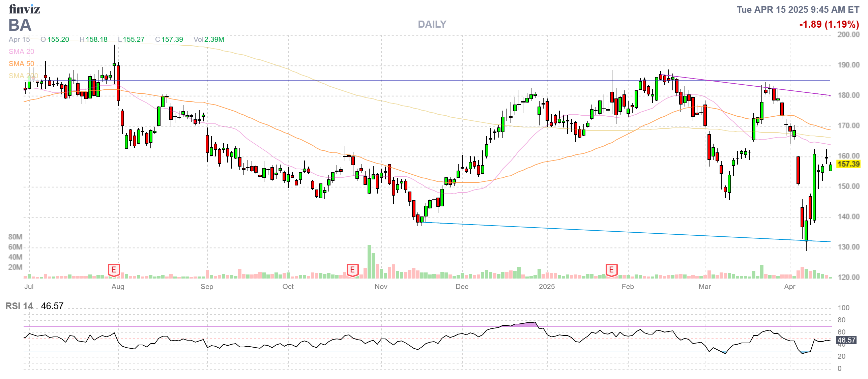868x379 pixels.
Task: Click the Apr 15 date in OHLC header
Action: (19, 39)
